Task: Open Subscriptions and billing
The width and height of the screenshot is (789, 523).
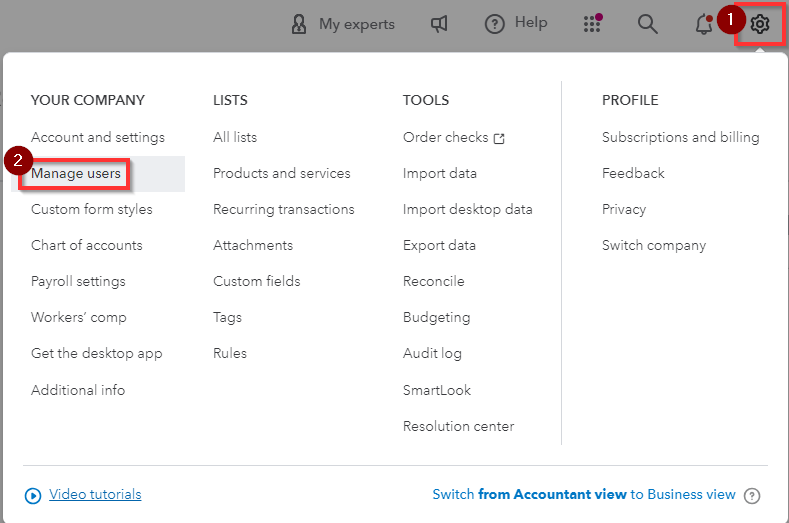Action: point(680,137)
